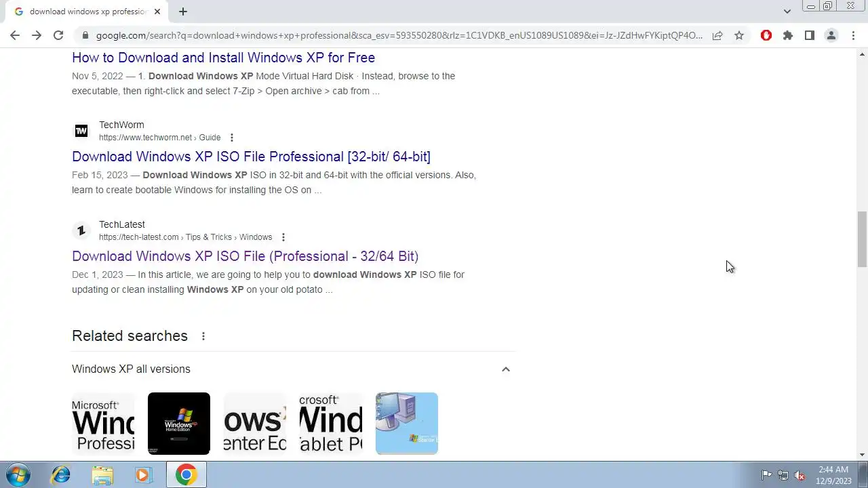Open Action Center flag icon

click(766, 475)
